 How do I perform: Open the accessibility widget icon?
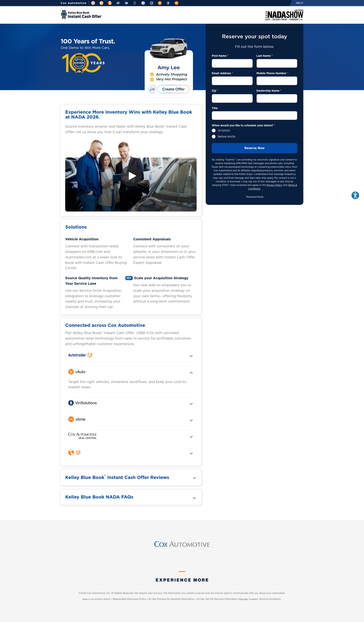355,195
